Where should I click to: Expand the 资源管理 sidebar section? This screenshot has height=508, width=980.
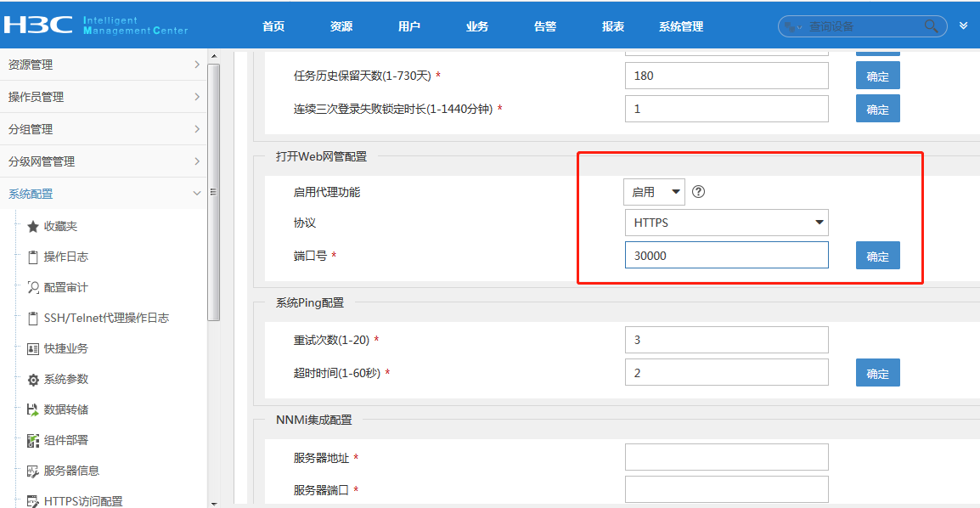103,65
